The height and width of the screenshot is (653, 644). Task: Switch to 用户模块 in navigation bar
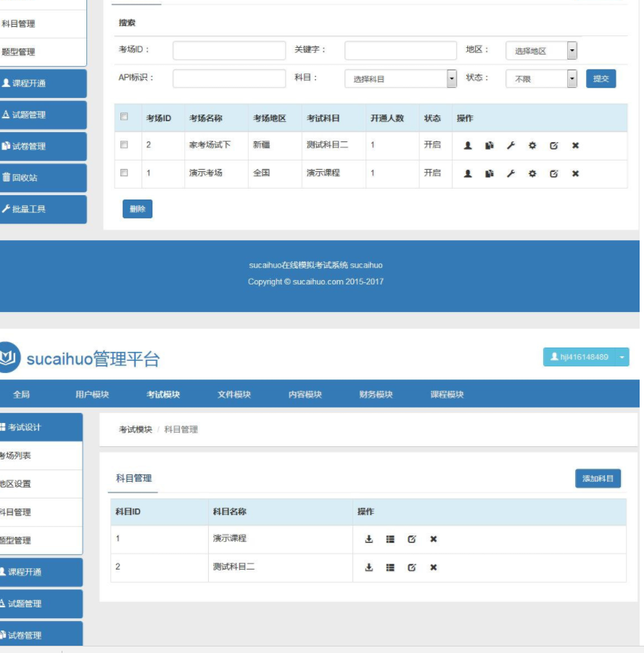(92, 395)
